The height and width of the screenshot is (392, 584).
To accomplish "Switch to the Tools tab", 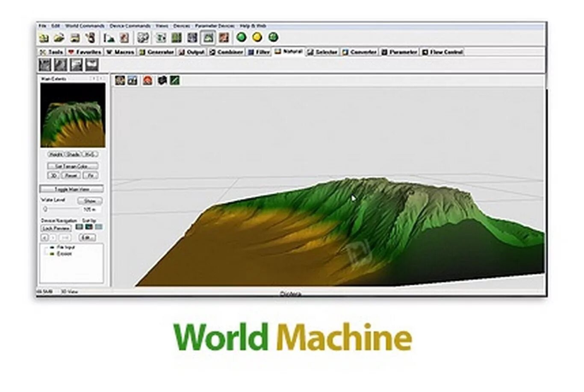I will [51, 52].
